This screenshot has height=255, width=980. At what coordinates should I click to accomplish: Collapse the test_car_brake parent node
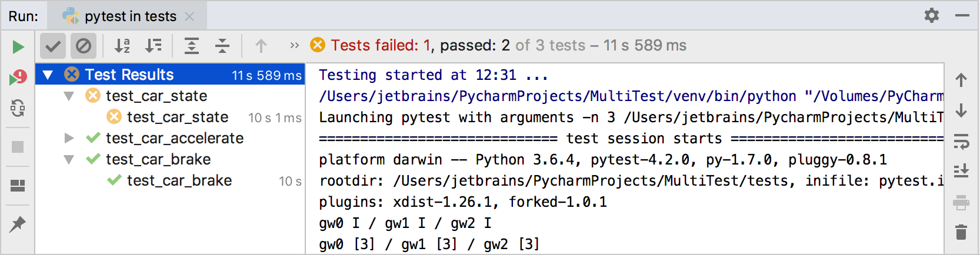69,159
